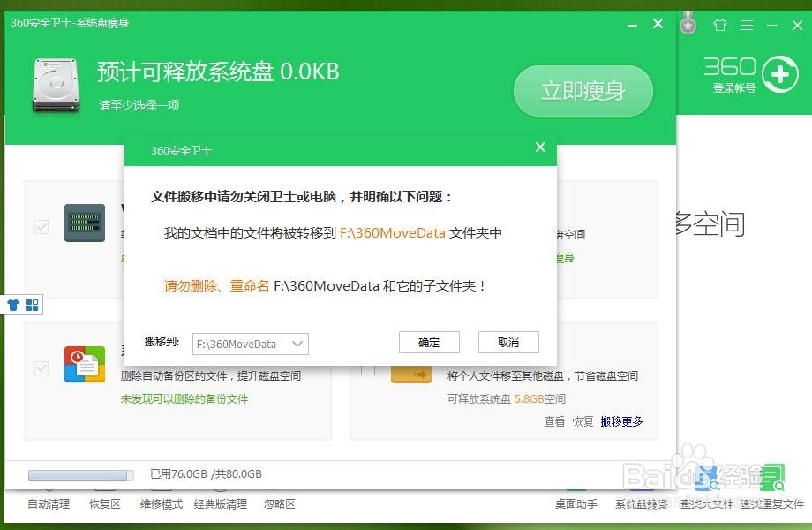The width and height of the screenshot is (812, 530).
Task: Open the 查看 link
Action: tap(554, 421)
